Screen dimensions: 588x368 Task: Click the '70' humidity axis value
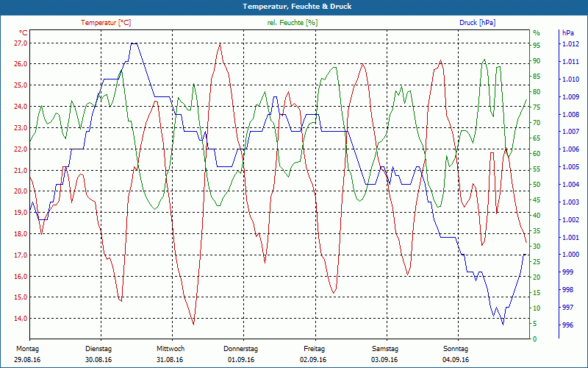tap(537, 122)
